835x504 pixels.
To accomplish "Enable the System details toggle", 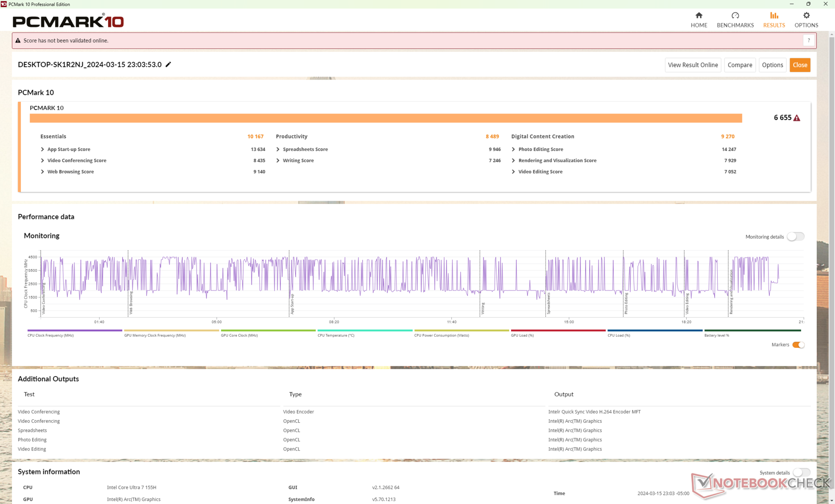I will tap(801, 472).
